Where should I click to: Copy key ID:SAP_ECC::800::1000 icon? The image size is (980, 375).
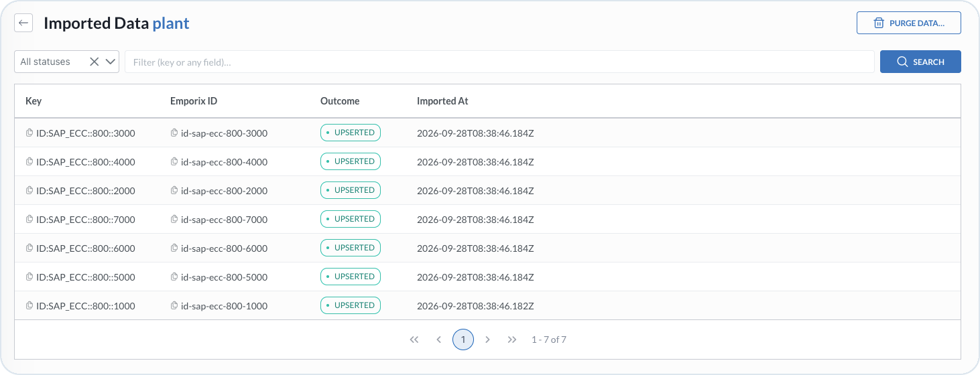pyautogui.click(x=29, y=306)
